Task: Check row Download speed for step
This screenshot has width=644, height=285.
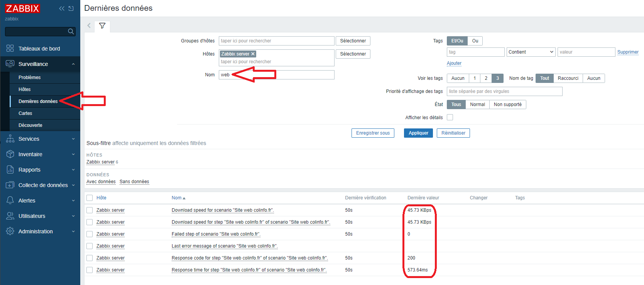Action: (90, 222)
